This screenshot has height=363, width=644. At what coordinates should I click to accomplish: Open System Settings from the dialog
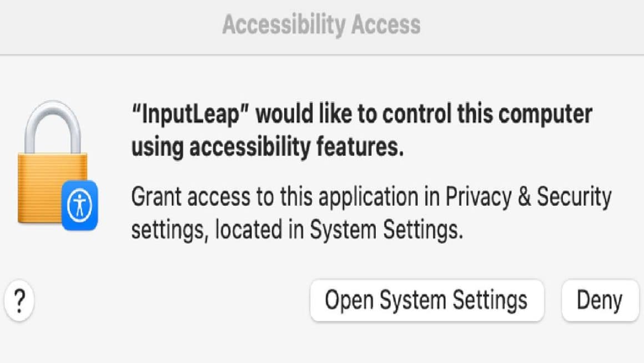point(427,301)
